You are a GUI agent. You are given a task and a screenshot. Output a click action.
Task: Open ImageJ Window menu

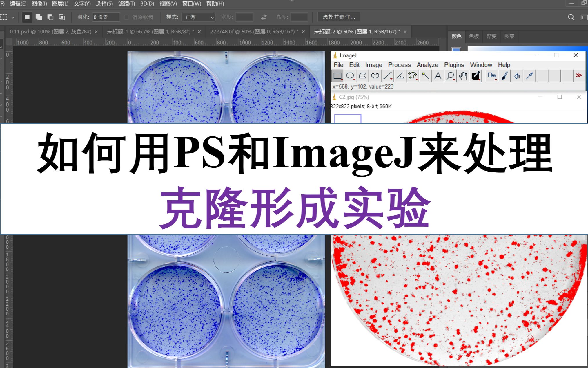(481, 65)
